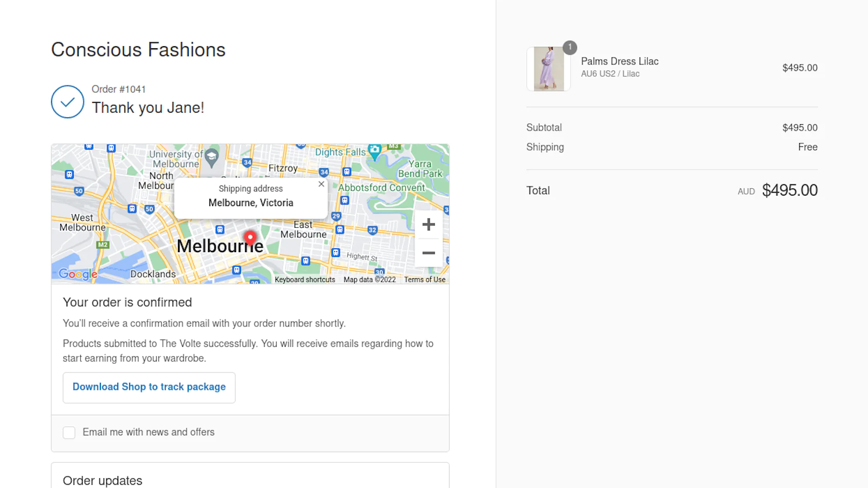Click the Palms Dress Lilac product name
The width and height of the screenshot is (868, 488).
pos(620,61)
